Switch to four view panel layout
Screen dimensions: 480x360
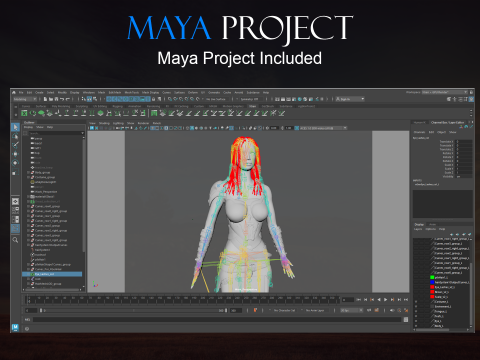(15, 210)
